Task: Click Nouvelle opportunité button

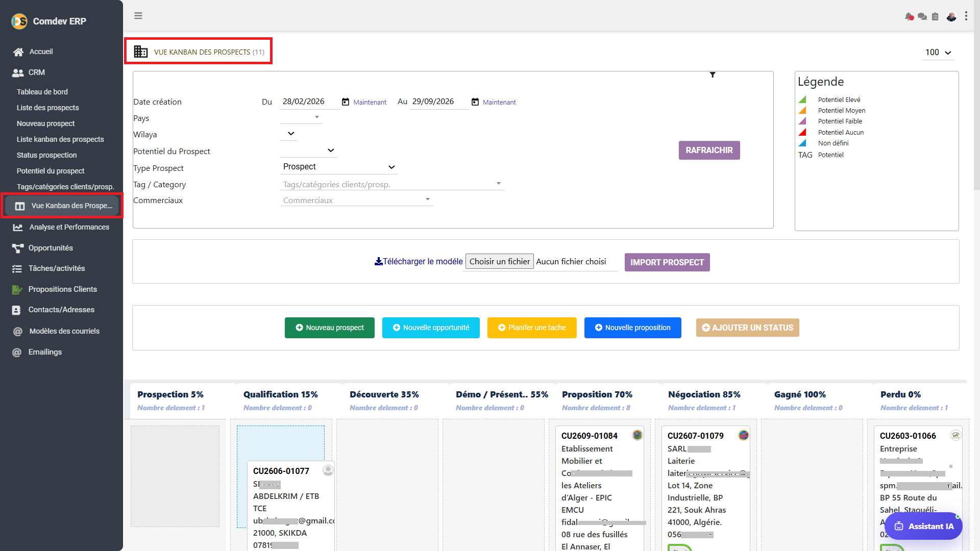Action: point(431,328)
